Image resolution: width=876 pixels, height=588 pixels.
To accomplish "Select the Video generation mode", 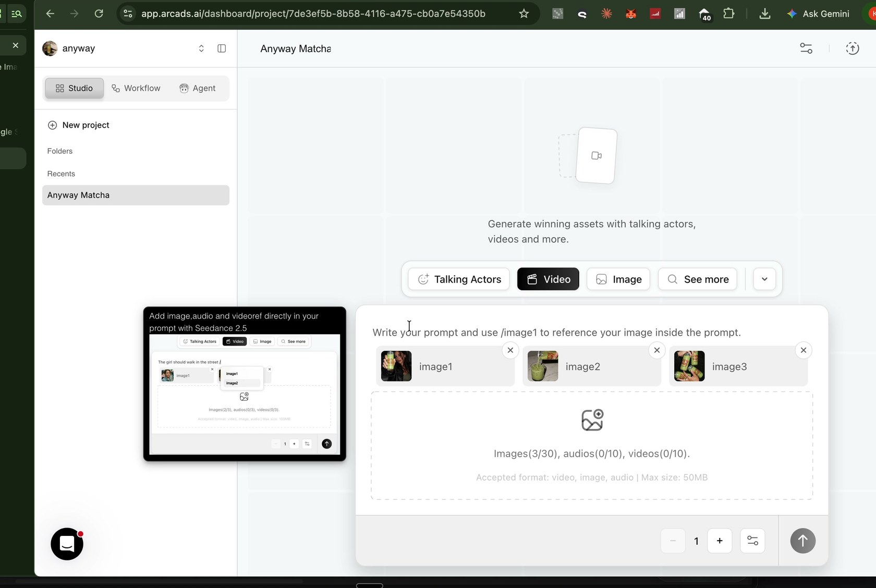I will click(x=548, y=279).
